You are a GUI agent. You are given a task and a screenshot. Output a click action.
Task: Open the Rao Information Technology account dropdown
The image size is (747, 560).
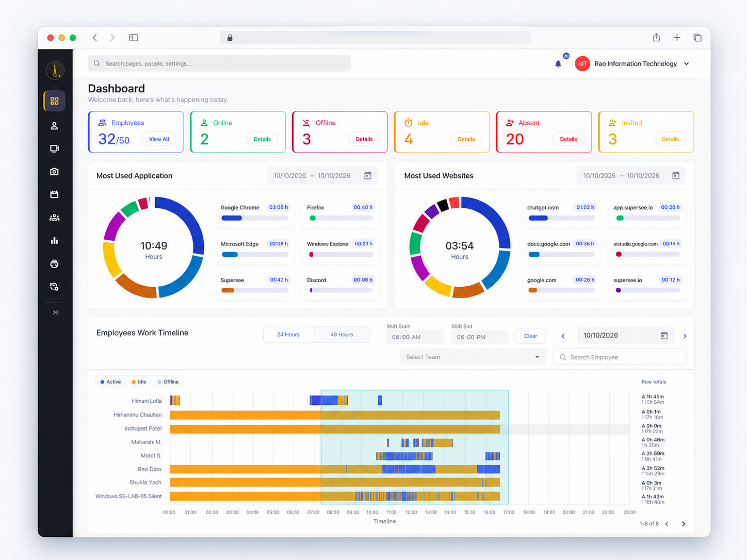click(x=641, y=64)
